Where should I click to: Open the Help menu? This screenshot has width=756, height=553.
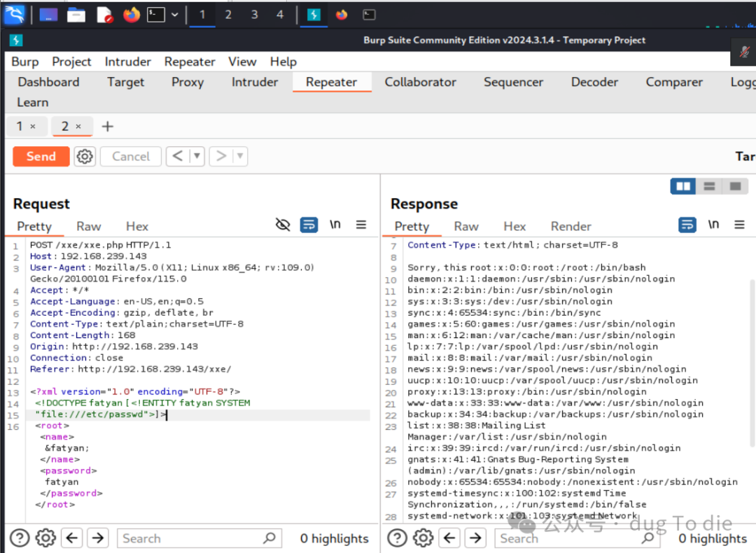point(283,62)
